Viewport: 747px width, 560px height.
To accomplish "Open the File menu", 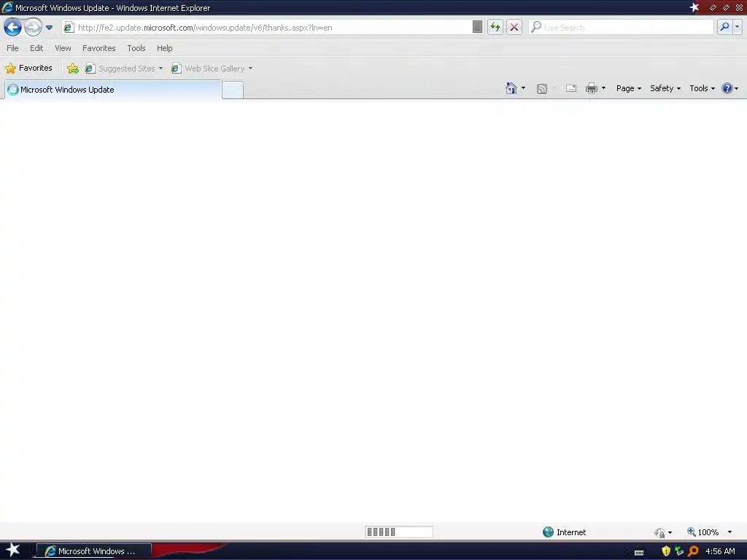I will 12,48.
